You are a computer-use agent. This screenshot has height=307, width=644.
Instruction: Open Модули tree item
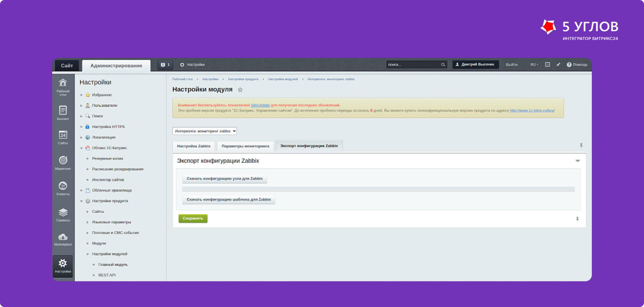tap(99, 243)
